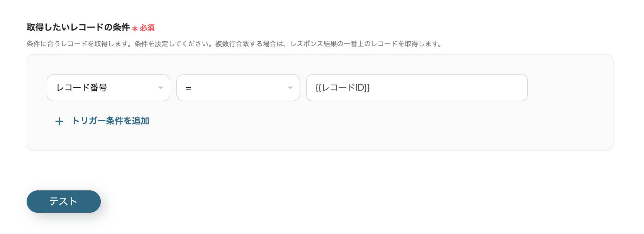Expand the first condition's field selection list
The height and width of the screenshot is (234, 644).
pos(108,88)
